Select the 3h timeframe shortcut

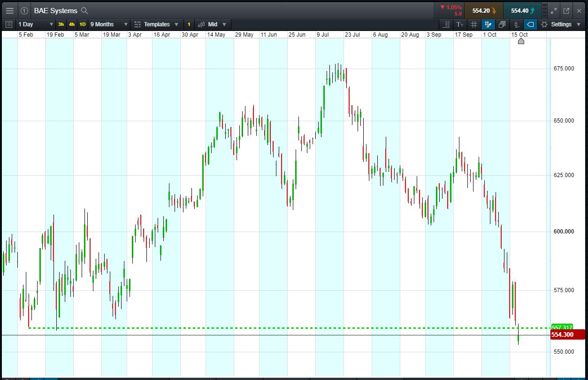(61, 24)
